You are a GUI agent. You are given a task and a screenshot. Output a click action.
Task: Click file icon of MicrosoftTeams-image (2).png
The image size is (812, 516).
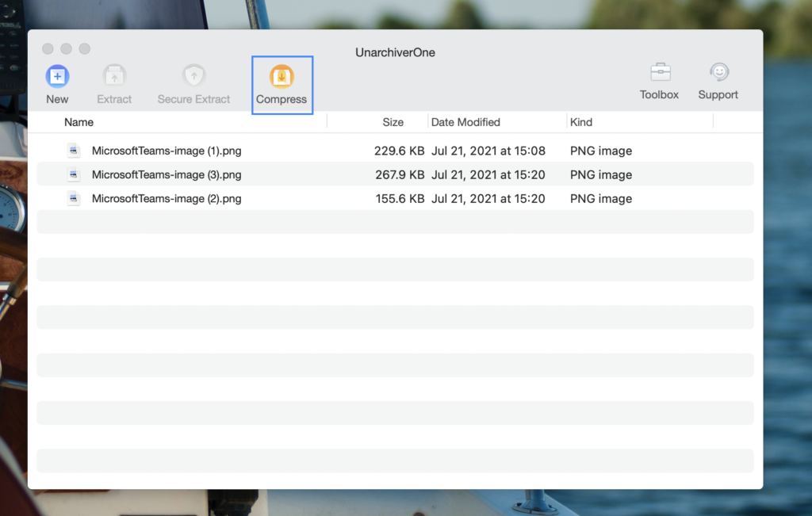point(73,198)
